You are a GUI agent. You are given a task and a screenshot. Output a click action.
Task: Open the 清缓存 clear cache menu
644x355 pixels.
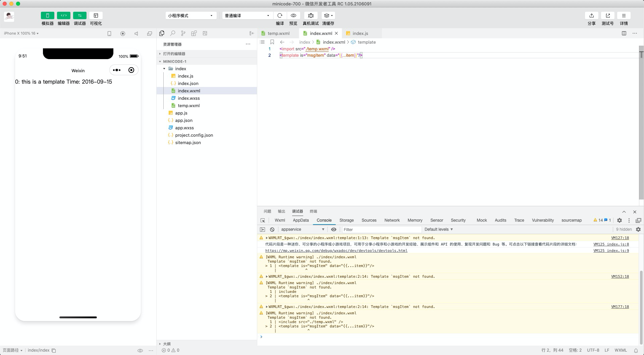(x=328, y=15)
